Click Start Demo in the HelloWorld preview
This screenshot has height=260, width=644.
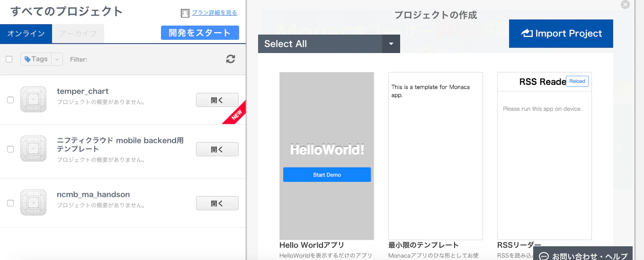pyautogui.click(x=327, y=175)
